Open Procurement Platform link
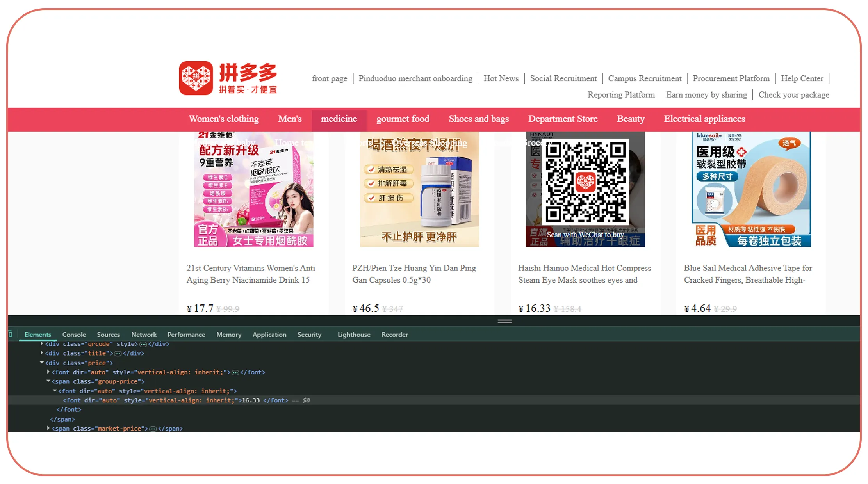 (x=731, y=78)
